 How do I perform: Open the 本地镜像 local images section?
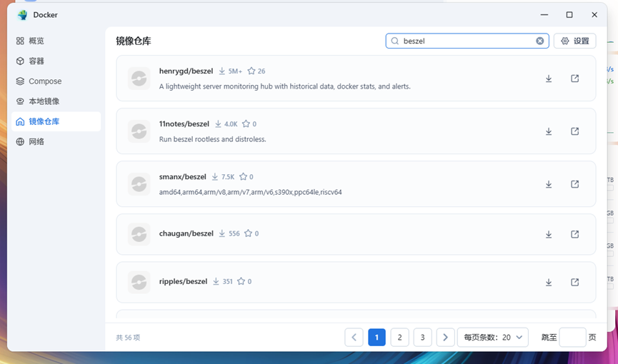click(x=56, y=101)
